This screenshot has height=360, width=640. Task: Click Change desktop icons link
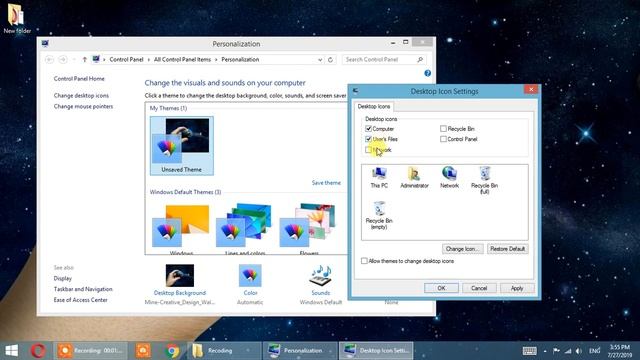(x=81, y=96)
